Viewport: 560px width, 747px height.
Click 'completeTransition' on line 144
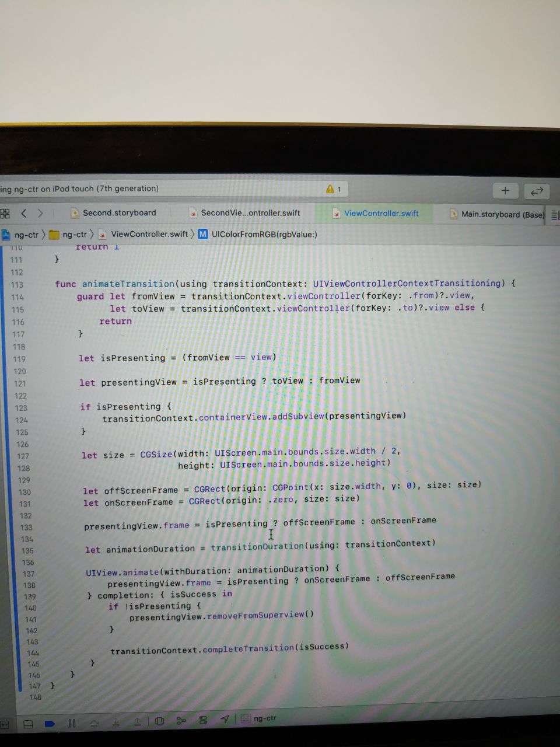tap(248, 648)
